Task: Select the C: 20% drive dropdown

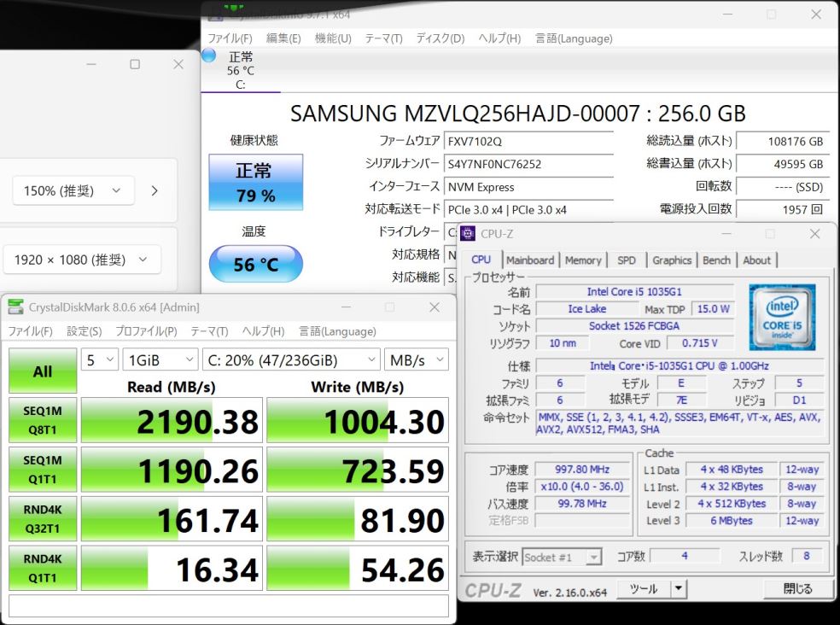Action: (x=290, y=360)
